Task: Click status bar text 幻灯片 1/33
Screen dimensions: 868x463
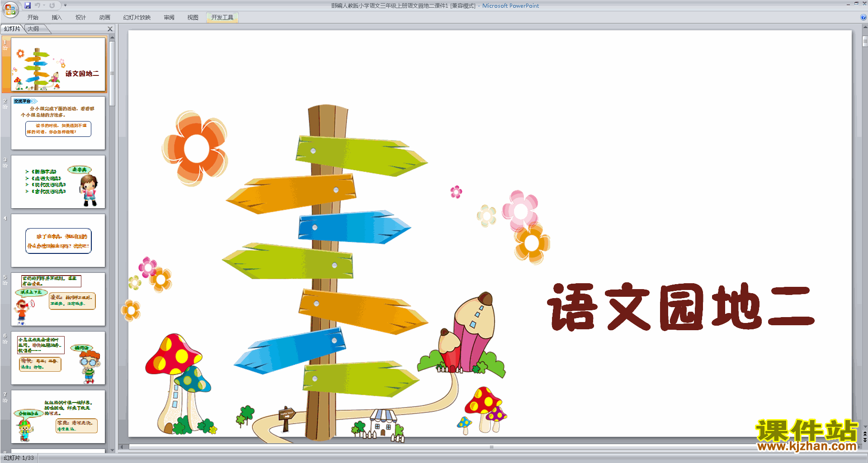Action: pos(19,458)
